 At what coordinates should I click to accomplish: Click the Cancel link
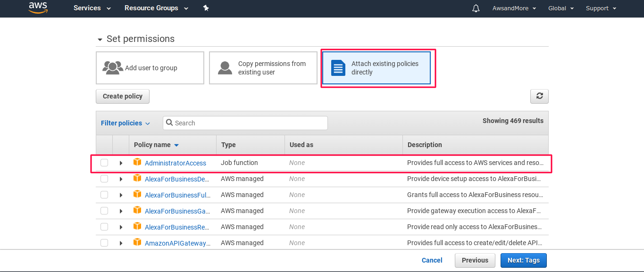coord(432,260)
